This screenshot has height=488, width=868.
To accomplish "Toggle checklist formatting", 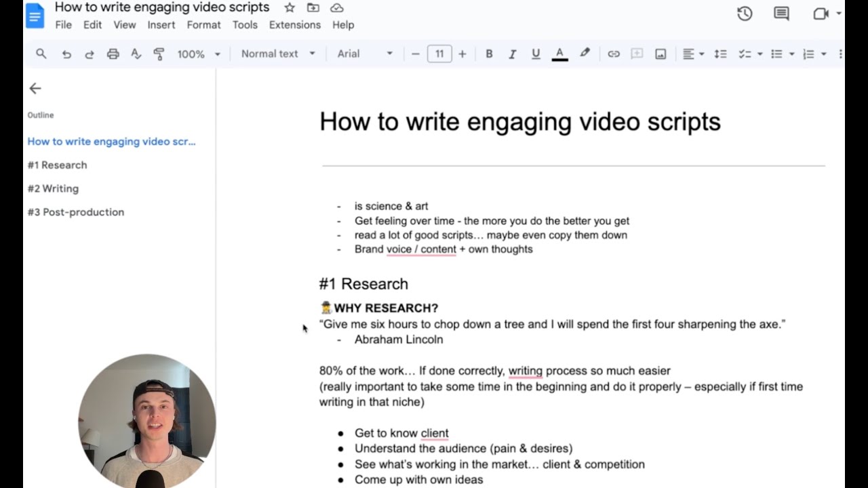I will click(745, 54).
